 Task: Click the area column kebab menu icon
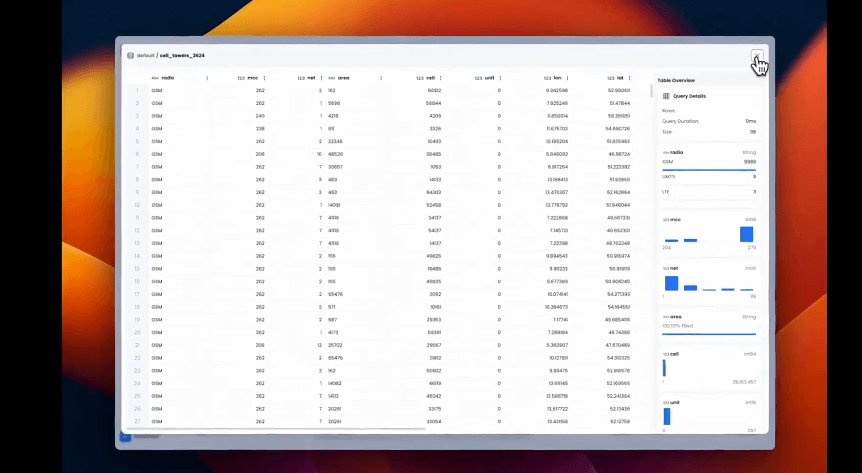coord(382,77)
